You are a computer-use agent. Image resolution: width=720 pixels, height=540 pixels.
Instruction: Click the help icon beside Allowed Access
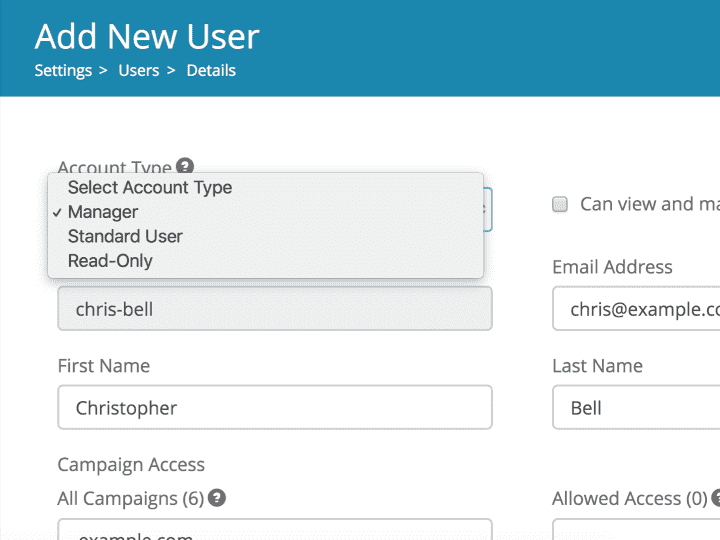click(714, 497)
